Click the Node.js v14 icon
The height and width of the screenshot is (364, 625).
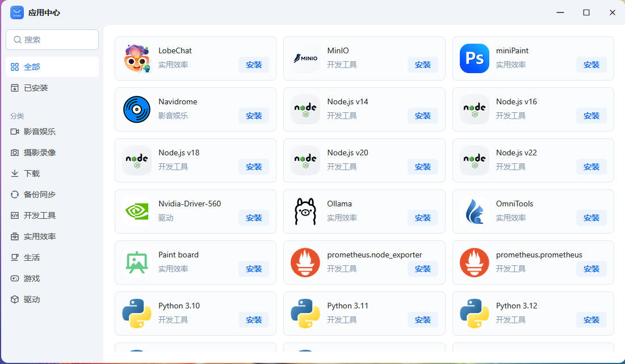click(305, 109)
